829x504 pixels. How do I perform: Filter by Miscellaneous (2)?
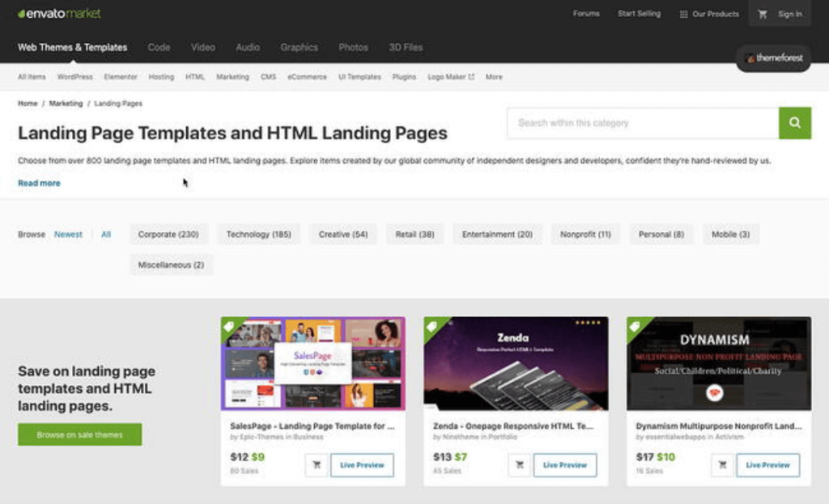(x=172, y=265)
